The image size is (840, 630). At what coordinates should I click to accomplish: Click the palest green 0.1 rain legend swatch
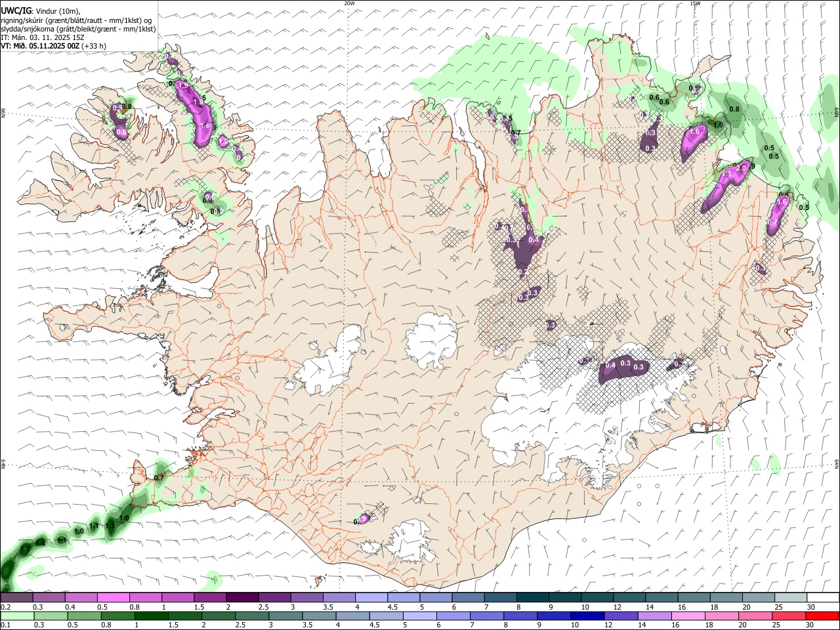18,616
